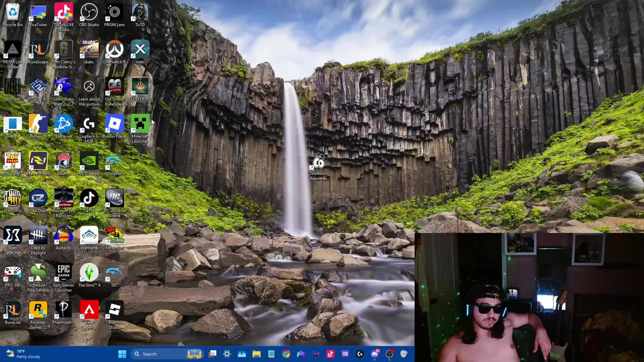The height and width of the screenshot is (362, 644).
Task: Select the THUG Pro shortcut
Action: pos(13,201)
